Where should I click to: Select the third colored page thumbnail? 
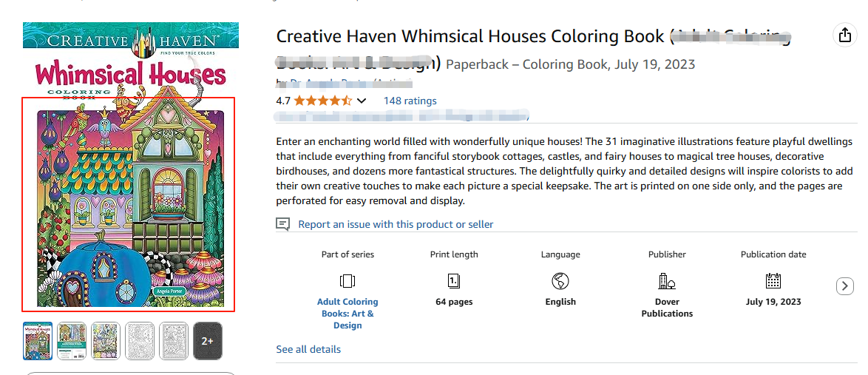click(106, 341)
